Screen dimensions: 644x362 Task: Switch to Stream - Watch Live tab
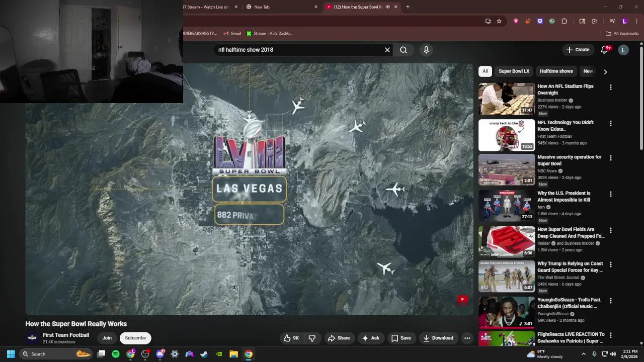(211, 7)
